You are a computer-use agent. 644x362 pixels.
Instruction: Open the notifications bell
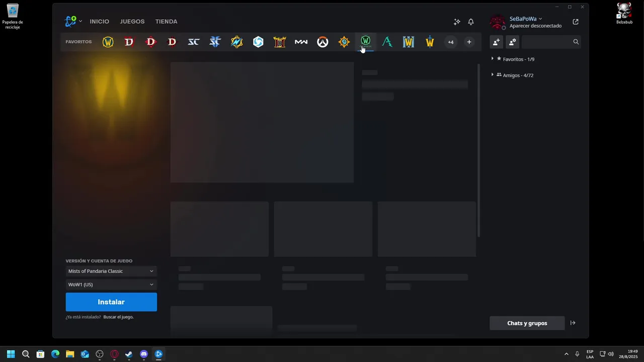tap(471, 22)
